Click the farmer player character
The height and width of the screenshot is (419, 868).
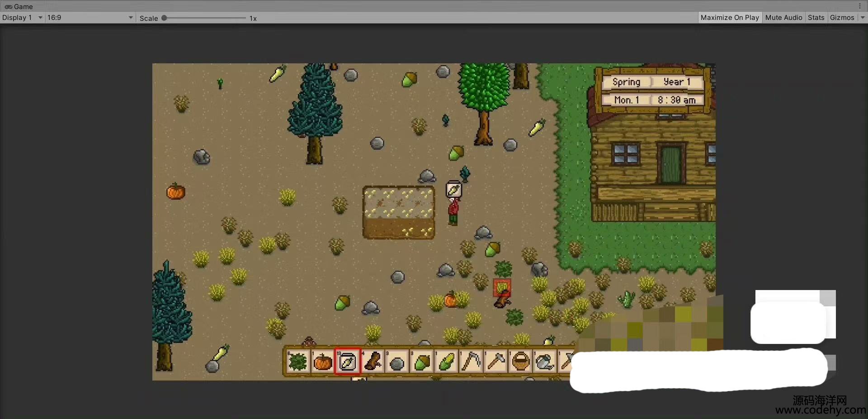pyautogui.click(x=453, y=211)
